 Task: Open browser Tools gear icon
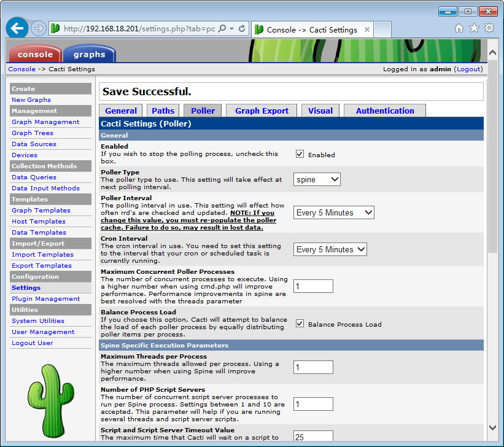click(489, 28)
